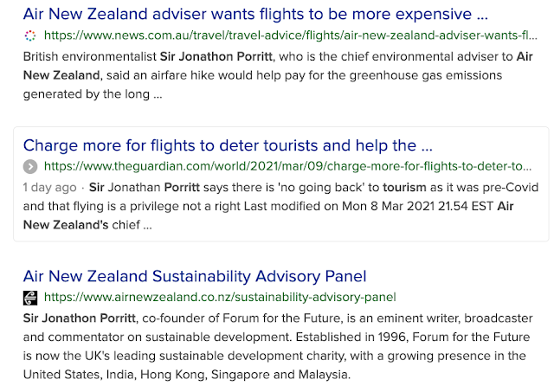This screenshot has height=392, width=554.
Task: Click bold 'Air' at end of first snippet line
Action: (x=525, y=56)
